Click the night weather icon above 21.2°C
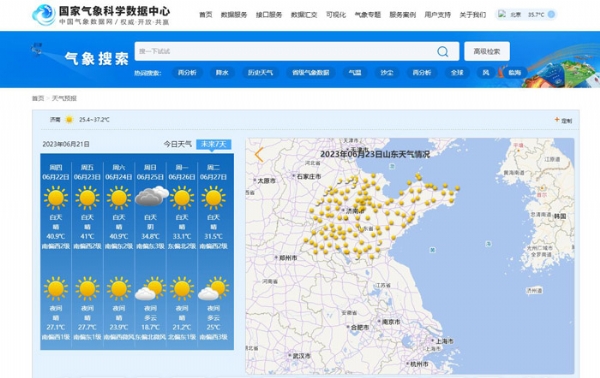Viewport: 600px width, 378px height. 182,288
